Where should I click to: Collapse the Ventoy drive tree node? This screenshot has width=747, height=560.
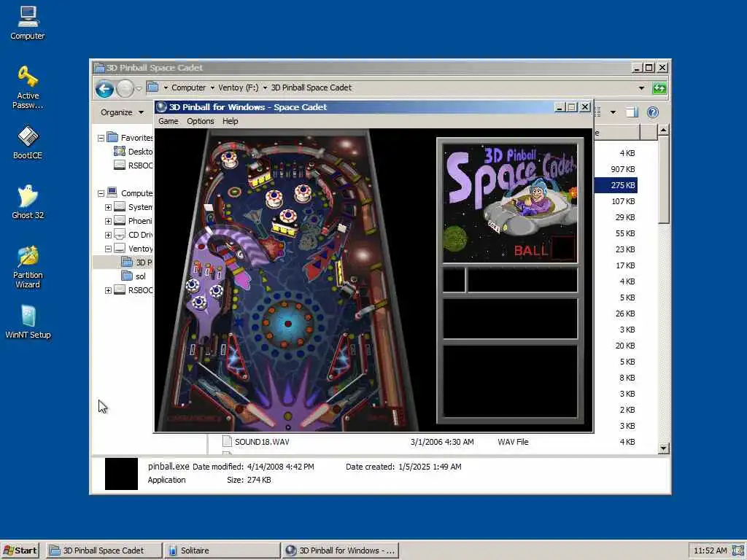pos(108,249)
